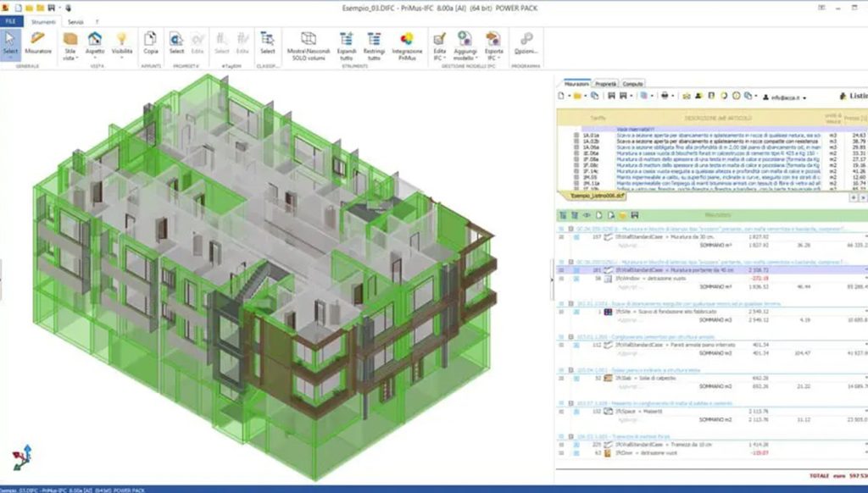Image resolution: width=868 pixels, height=493 pixels.
Task: Click the save icon in green Misurazioni bar
Action: pyautogui.click(x=634, y=215)
